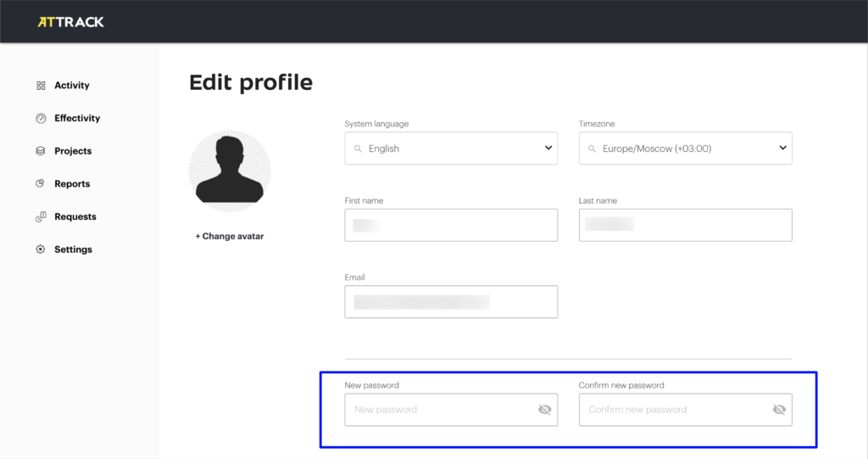Click the Activity grid icon in sidebar

pos(41,86)
